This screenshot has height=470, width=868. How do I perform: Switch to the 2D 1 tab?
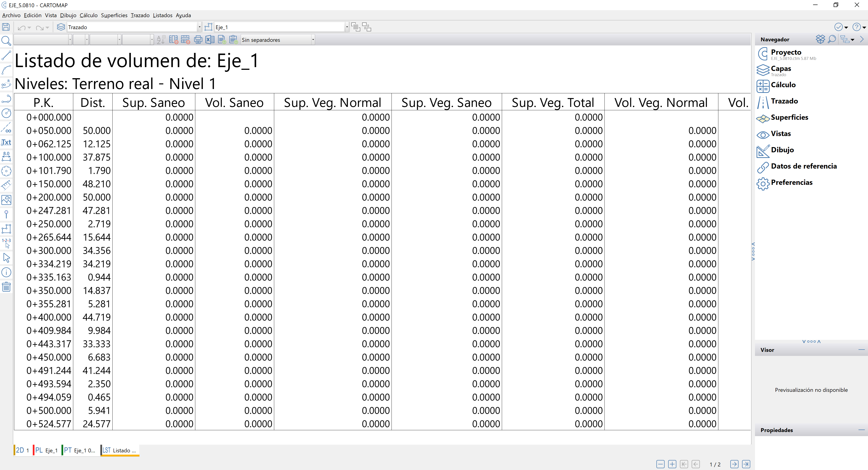click(x=22, y=450)
